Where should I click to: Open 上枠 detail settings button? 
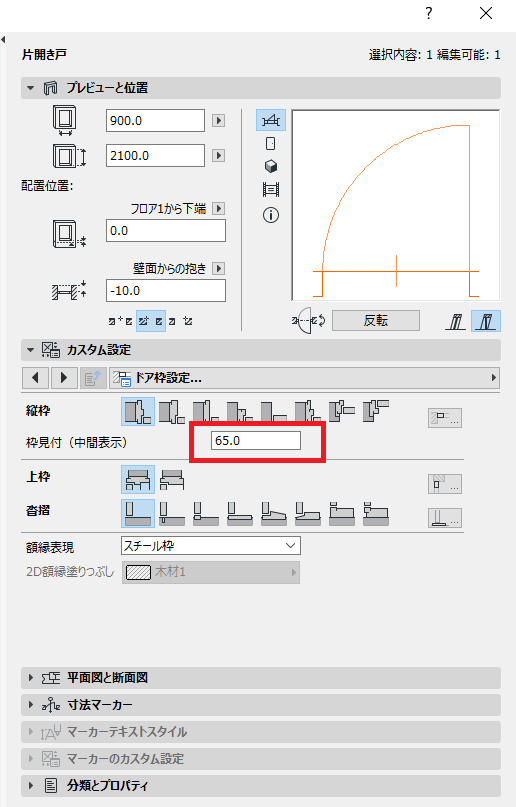coord(445,484)
